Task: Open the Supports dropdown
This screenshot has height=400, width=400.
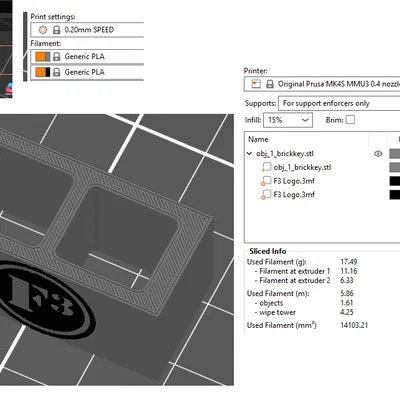Action: tap(339, 103)
